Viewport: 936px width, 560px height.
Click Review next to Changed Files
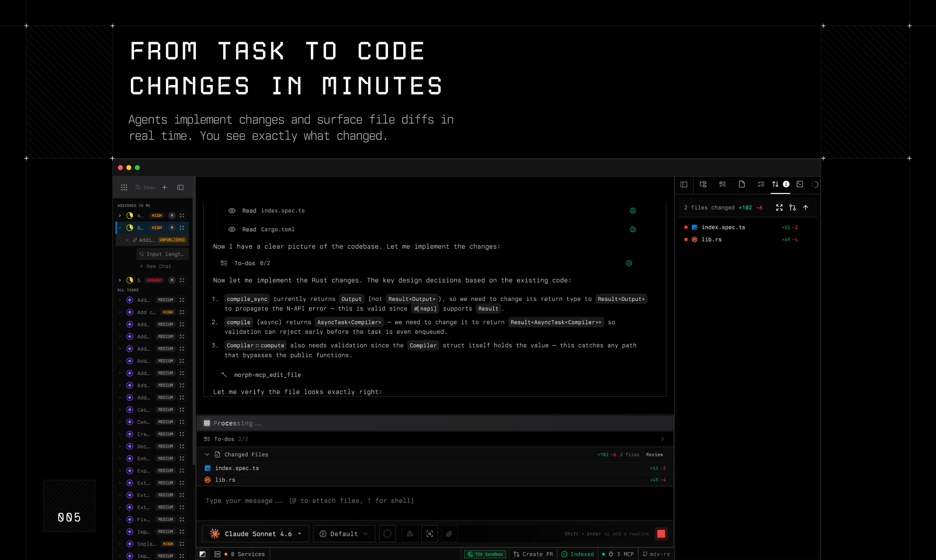654,454
